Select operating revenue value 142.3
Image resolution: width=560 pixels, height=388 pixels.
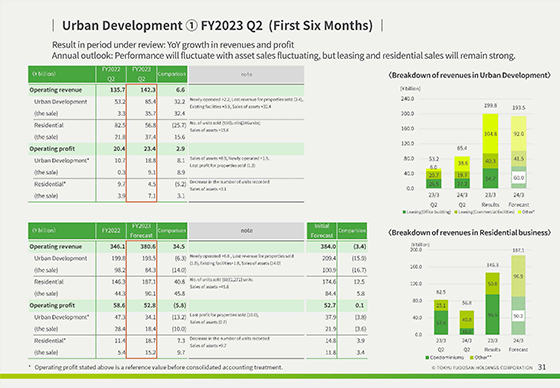coord(148,90)
